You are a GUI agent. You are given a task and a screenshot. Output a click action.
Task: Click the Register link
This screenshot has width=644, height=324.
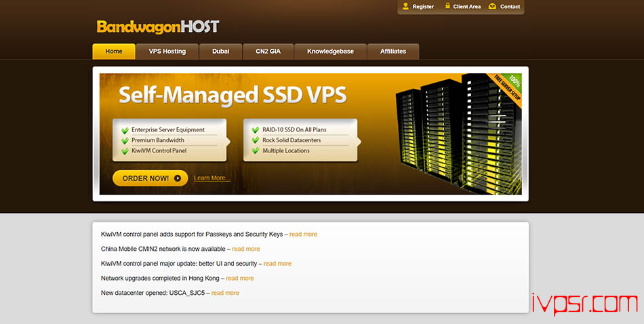coord(423,7)
